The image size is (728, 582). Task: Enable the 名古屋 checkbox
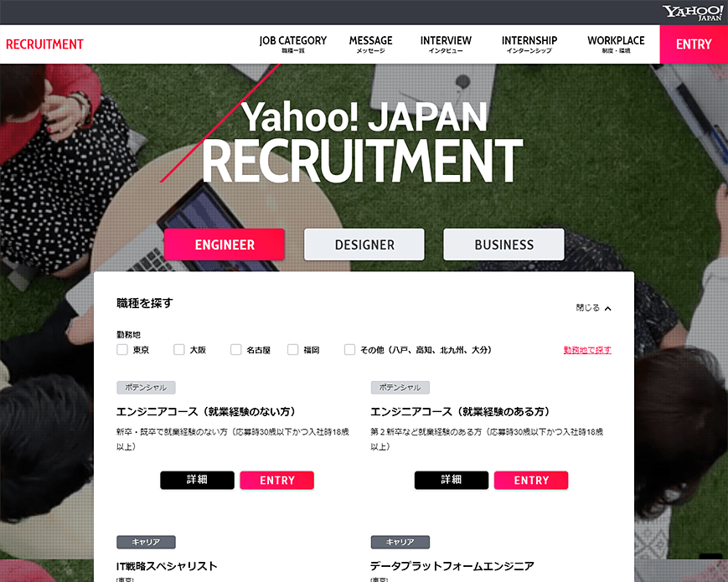pyautogui.click(x=235, y=349)
